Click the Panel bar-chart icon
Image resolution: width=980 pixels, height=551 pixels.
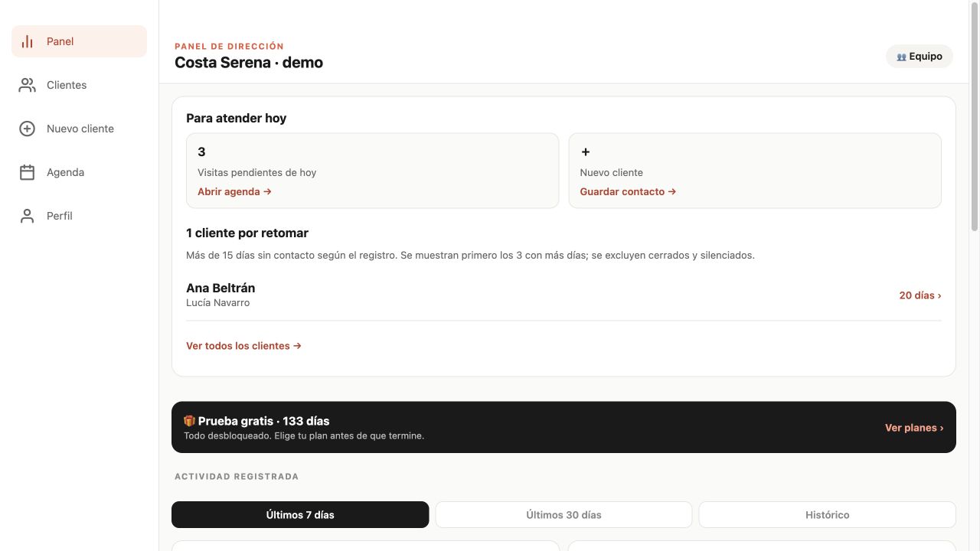pyautogui.click(x=28, y=41)
